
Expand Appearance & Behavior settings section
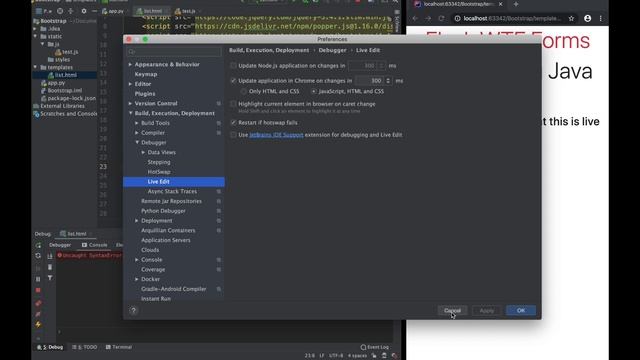(130, 64)
